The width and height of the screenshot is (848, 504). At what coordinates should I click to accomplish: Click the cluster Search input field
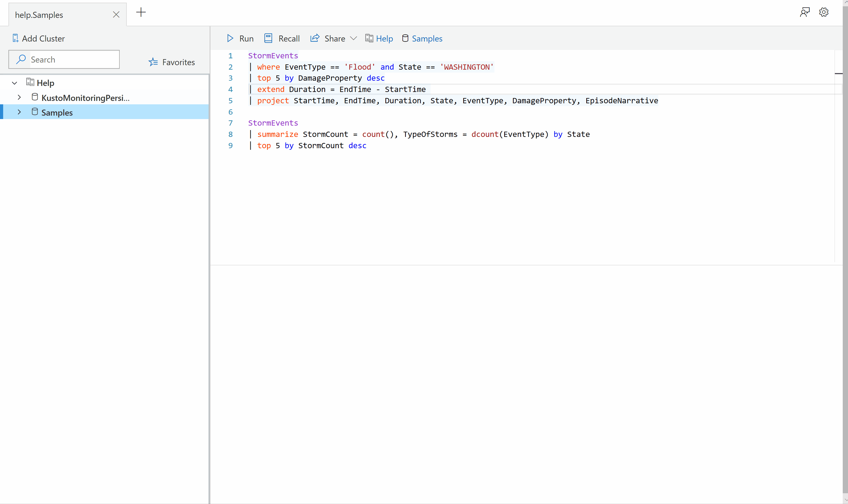point(73,60)
